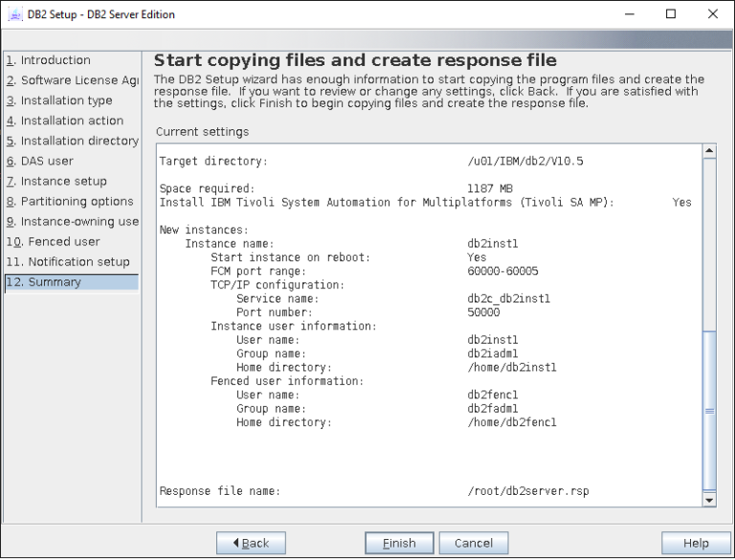Image resolution: width=735 pixels, height=560 pixels.
Task: Click home directory /home/db2inst1
Action: pyautogui.click(x=512, y=368)
